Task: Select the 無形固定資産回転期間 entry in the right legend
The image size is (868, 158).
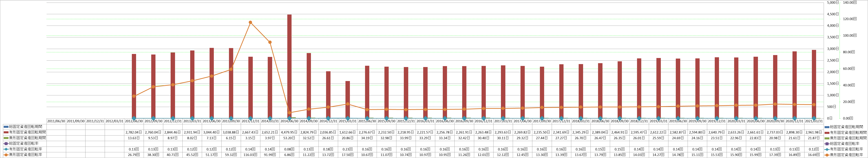Action: pos(846,138)
